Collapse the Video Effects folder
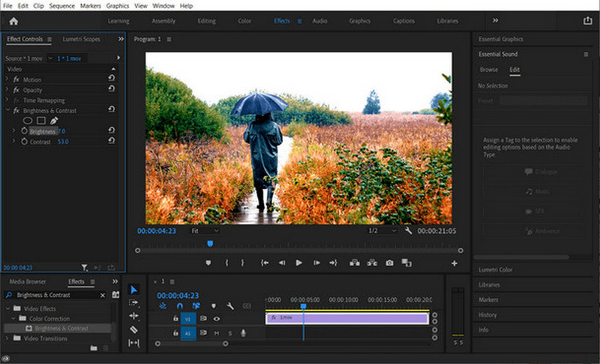The height and width of the screenshot is (364, 600). click(8, 309)
